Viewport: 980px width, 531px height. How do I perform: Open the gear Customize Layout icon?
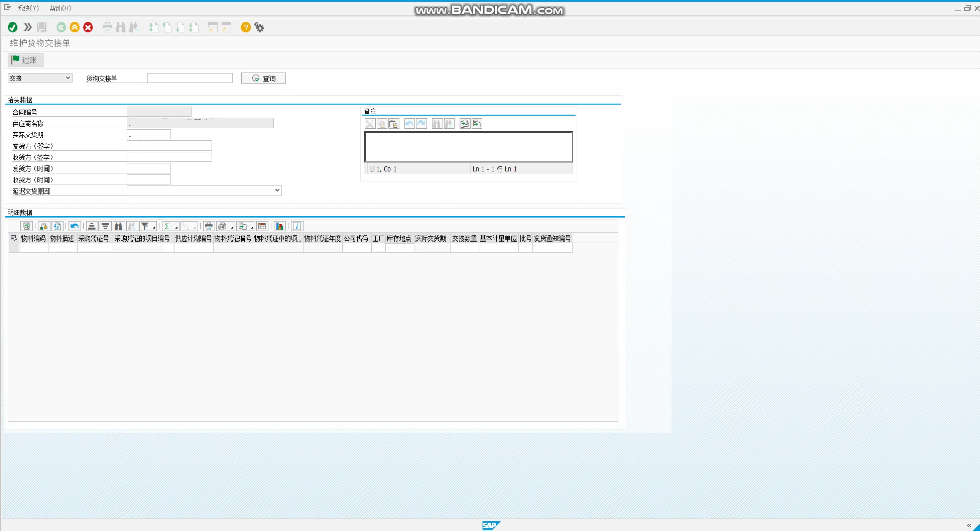click(259, 28)
